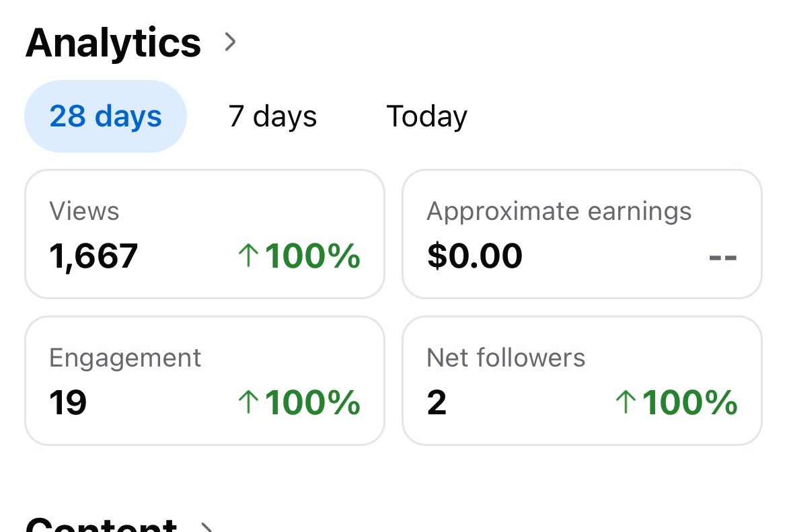Click the green up arrow in Engagement card
787x532 pixels.
[x=248, y=402]
